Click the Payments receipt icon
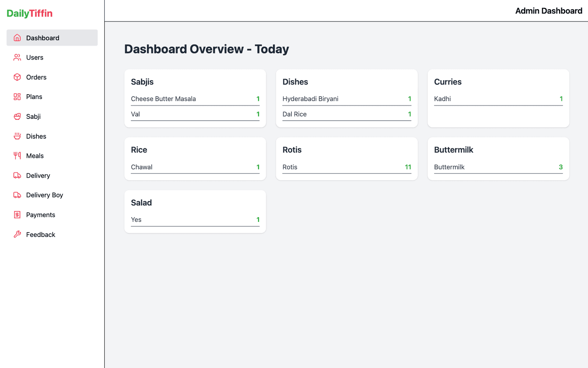 (x=17, y=215)
